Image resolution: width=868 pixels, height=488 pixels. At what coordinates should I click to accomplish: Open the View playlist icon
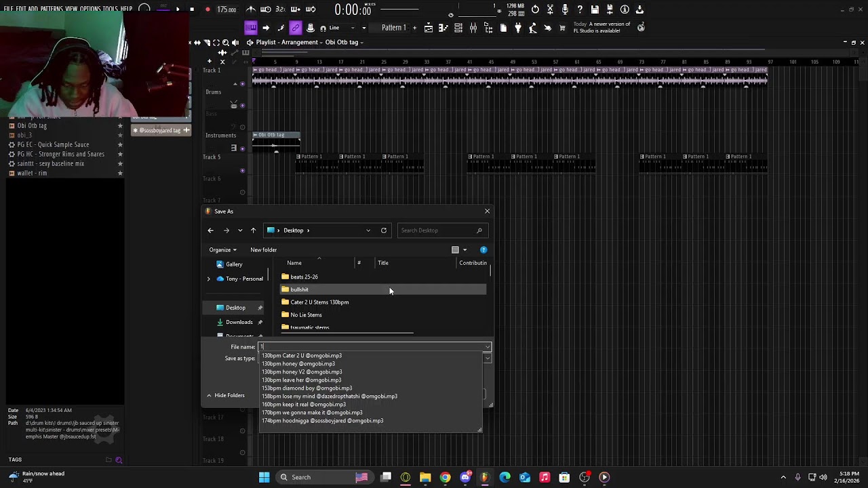[429, 28]
